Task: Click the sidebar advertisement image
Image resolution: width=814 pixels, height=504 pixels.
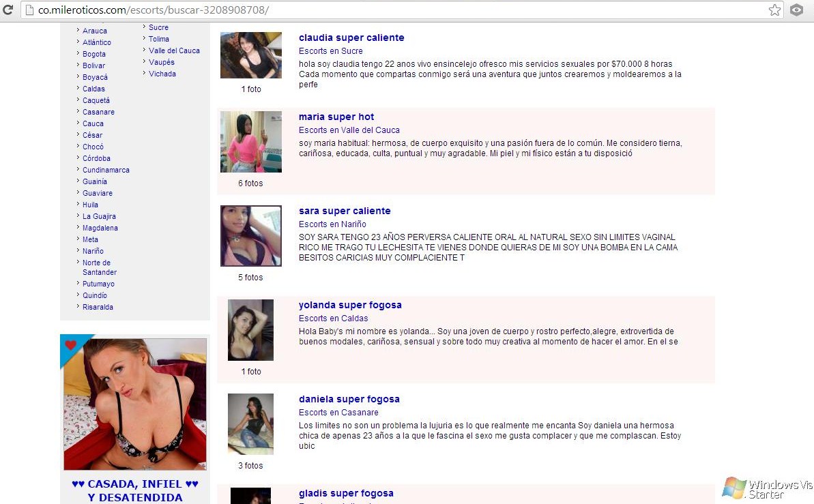Action: pos(134,404)
